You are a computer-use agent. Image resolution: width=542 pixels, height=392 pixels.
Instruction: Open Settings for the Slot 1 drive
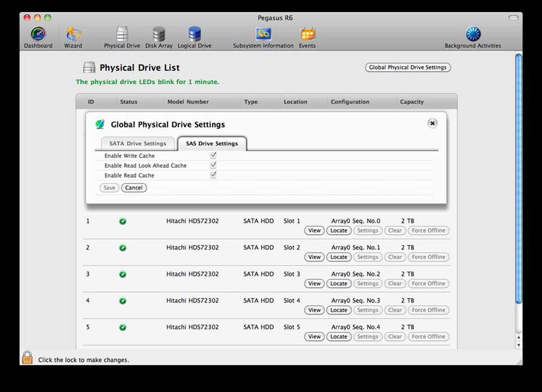(368, 230)
